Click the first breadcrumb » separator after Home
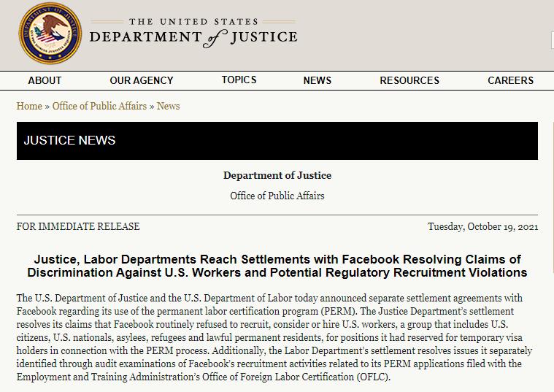The image size is (554, 392). 47,106
